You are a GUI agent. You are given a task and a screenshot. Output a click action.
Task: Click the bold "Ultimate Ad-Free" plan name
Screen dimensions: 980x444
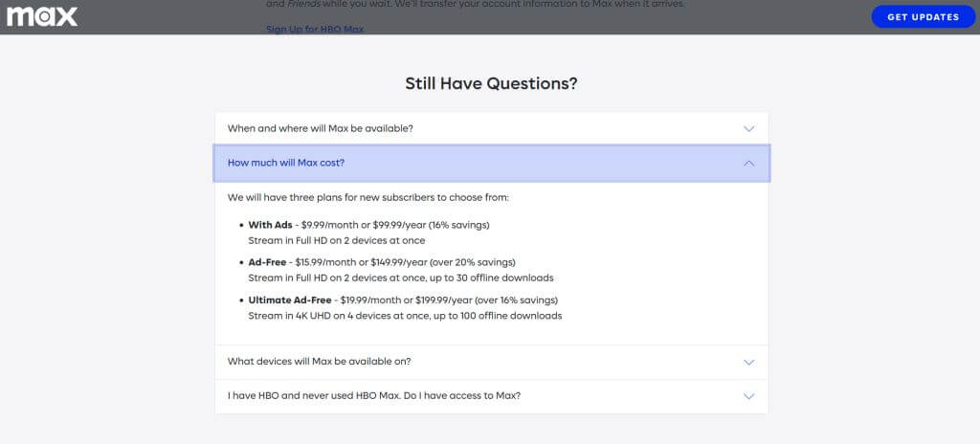291,300
